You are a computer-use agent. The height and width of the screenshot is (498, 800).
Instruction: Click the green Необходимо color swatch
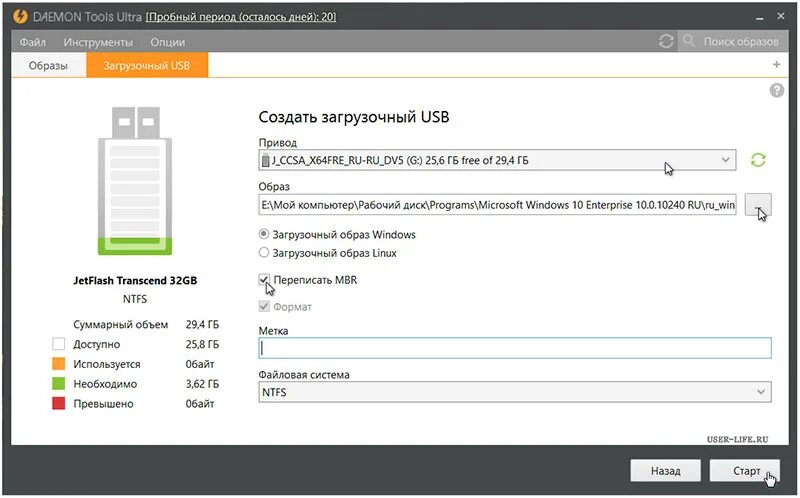[59, 383]
